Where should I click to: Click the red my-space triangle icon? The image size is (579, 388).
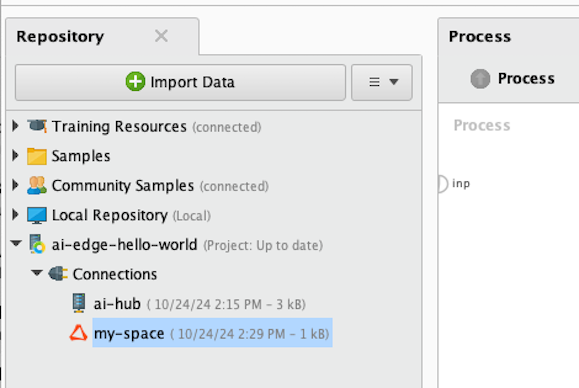pyautogui.click(x=79, y=333)
